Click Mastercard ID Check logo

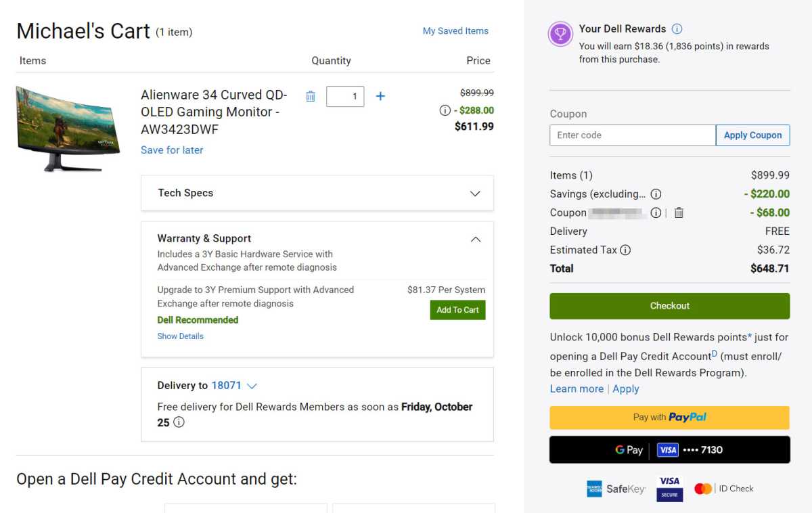(723, 489)
